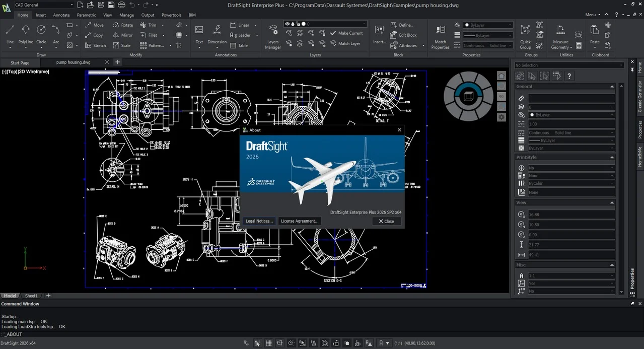Toggle the EntitySnap status bar button
644x349 pixels.
(x=302, y=343)
